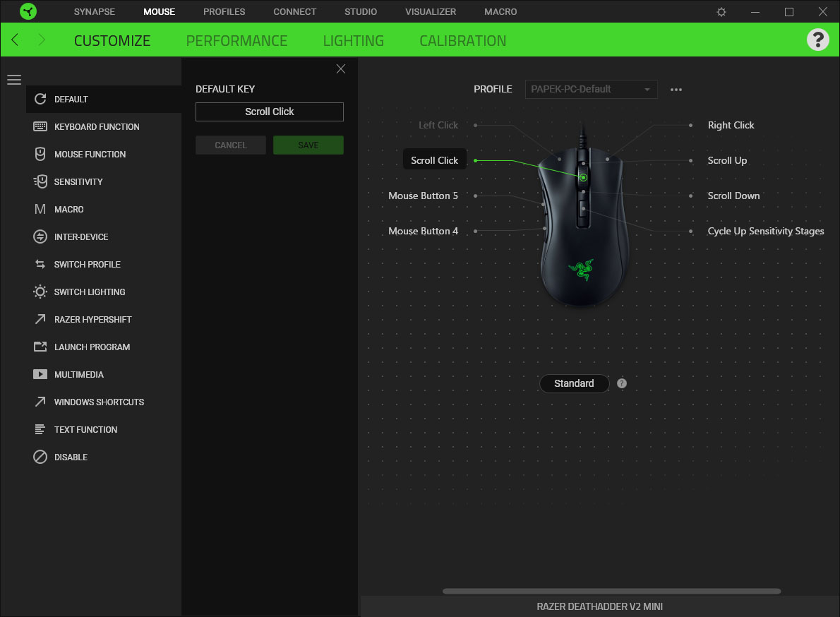Select Cycle Up Sensitivity Stages assignment
The image size is (840, 617).
point(766,232)
